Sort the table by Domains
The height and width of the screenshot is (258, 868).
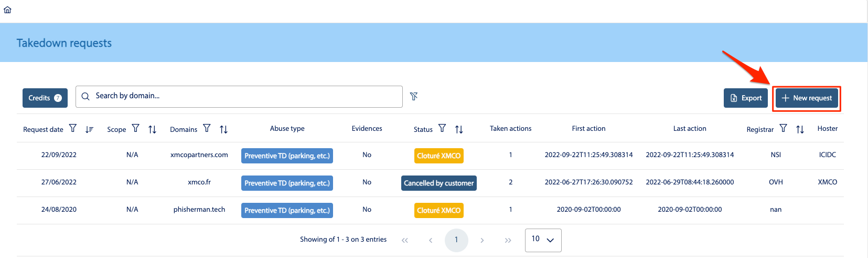(223, 129)
